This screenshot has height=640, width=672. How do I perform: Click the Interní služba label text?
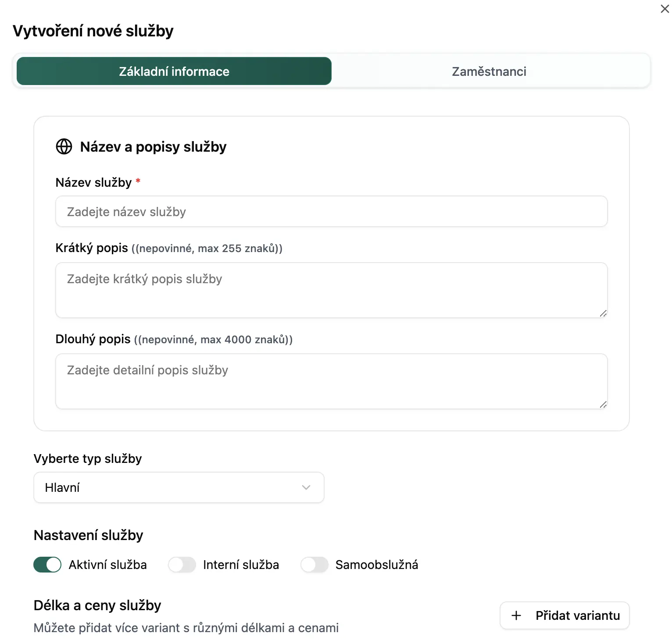[x=241, y=565]
